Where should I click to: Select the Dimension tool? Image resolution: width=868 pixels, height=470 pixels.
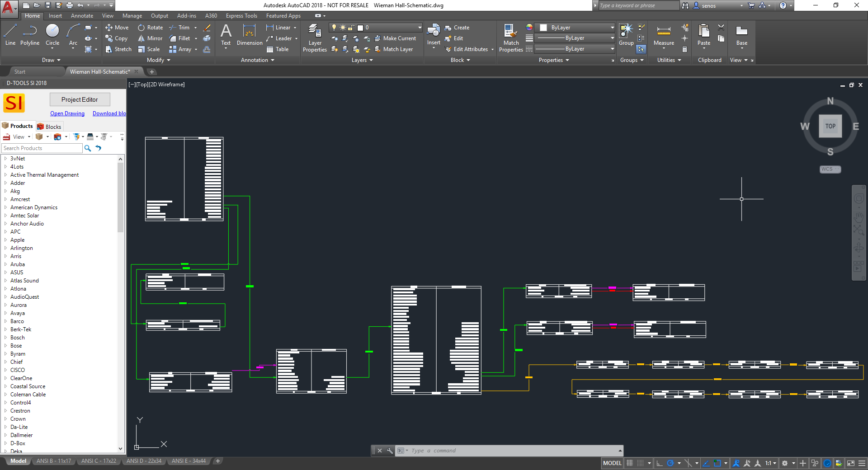[x=250, y=35]
